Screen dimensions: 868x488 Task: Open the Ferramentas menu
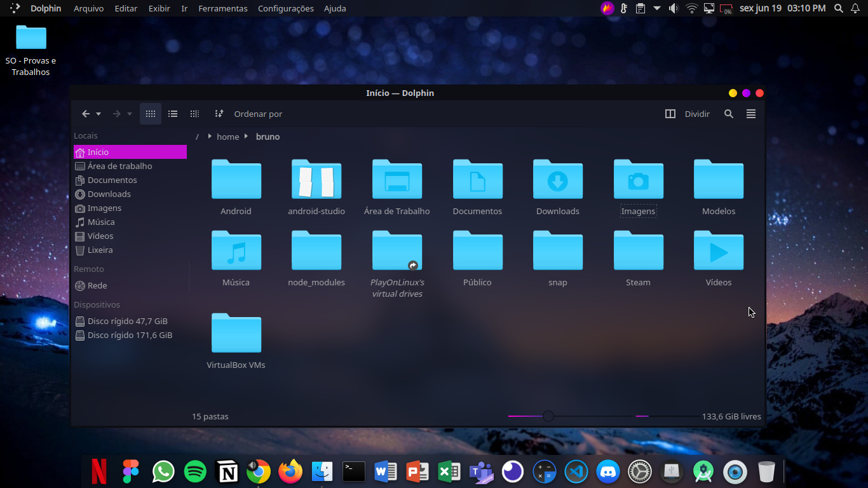[x=222, y=8]
